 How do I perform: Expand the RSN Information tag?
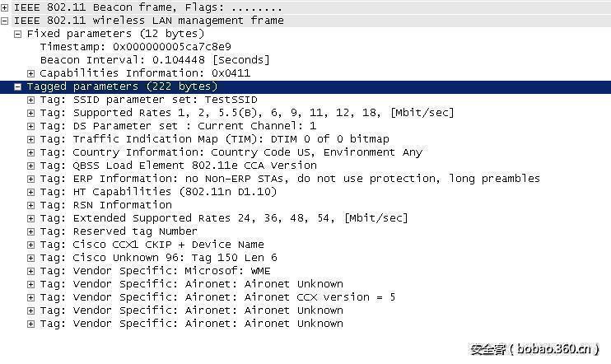point(31,205)
